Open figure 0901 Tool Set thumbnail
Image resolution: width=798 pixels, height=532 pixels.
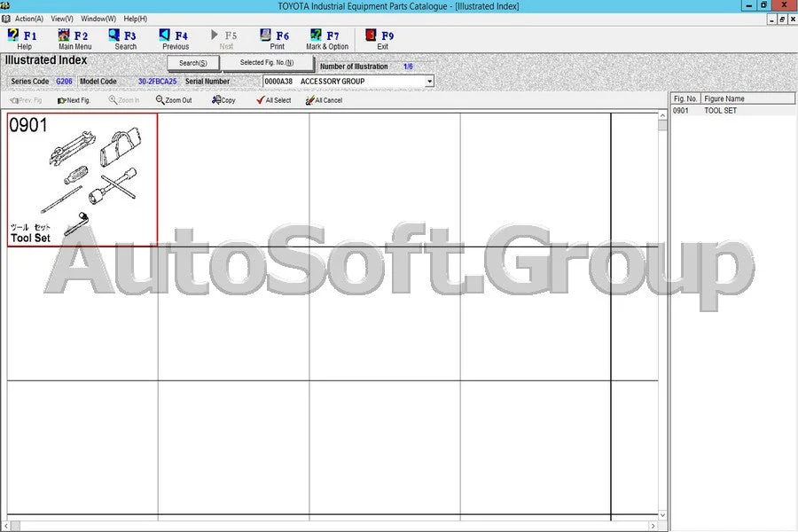click(82, 177)
